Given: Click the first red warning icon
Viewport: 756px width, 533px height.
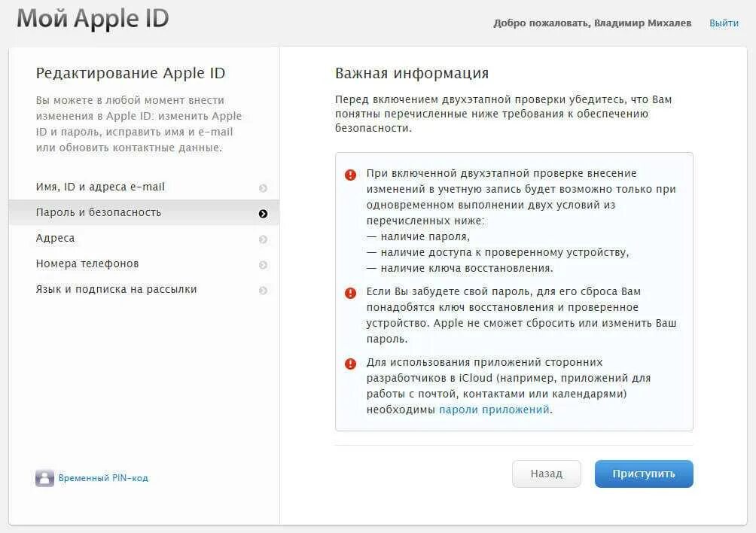Looking at the screenshot, I should [x=351, y=175].
